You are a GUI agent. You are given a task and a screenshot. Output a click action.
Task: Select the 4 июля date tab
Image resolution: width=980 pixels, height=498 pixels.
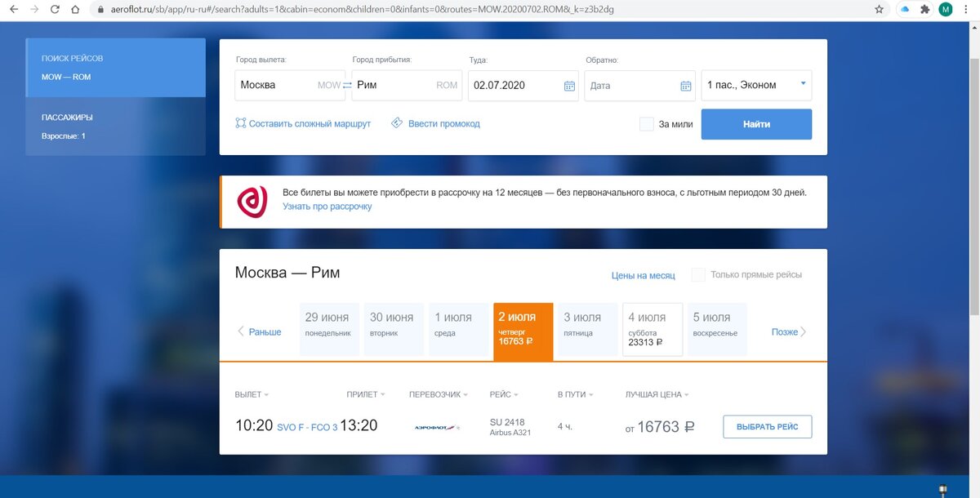(651, 329)
